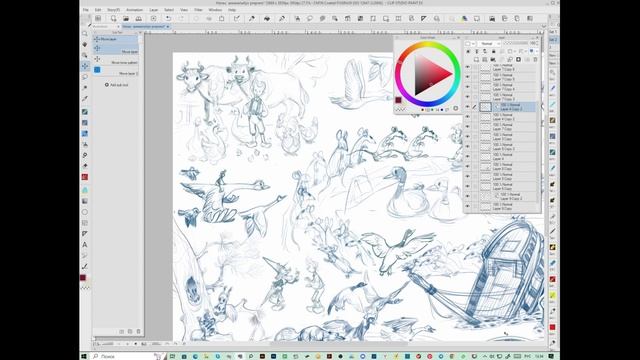
Task: Select the red Blend tool icon
Action: [84, 177]
